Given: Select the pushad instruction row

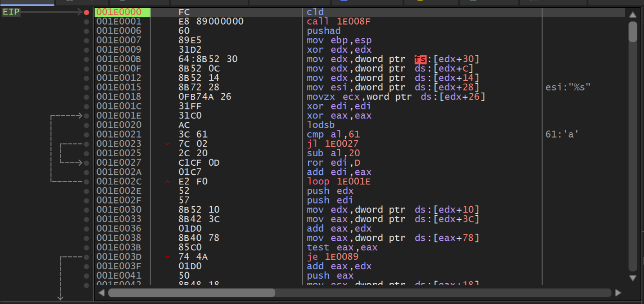Looking at the screenshot, I should click(x=324, y=31).
